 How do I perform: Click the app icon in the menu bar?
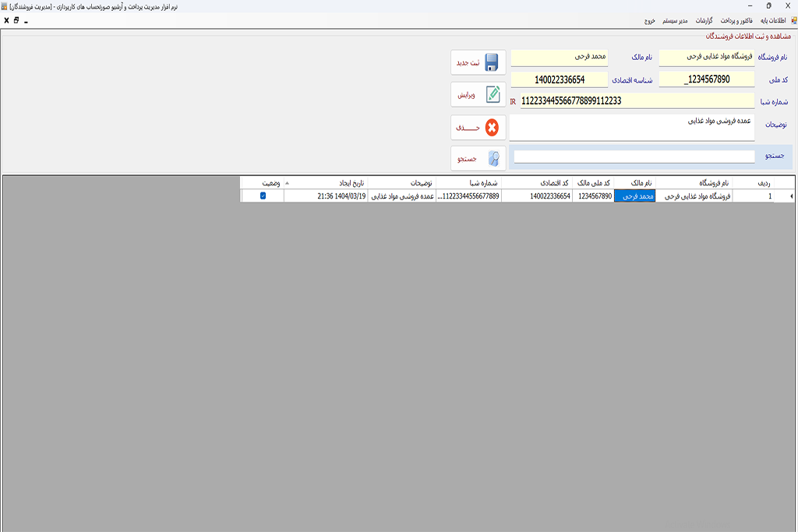[x=793, y=21]
